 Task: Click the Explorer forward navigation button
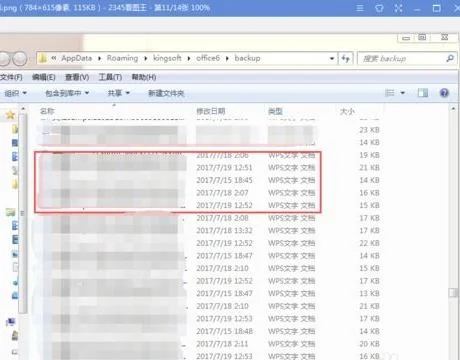point(20,59)
